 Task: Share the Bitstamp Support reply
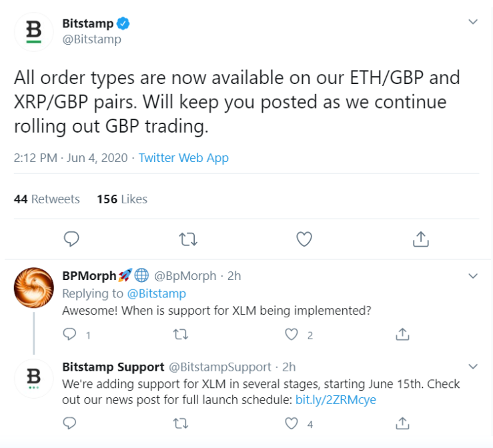(402, 423)
